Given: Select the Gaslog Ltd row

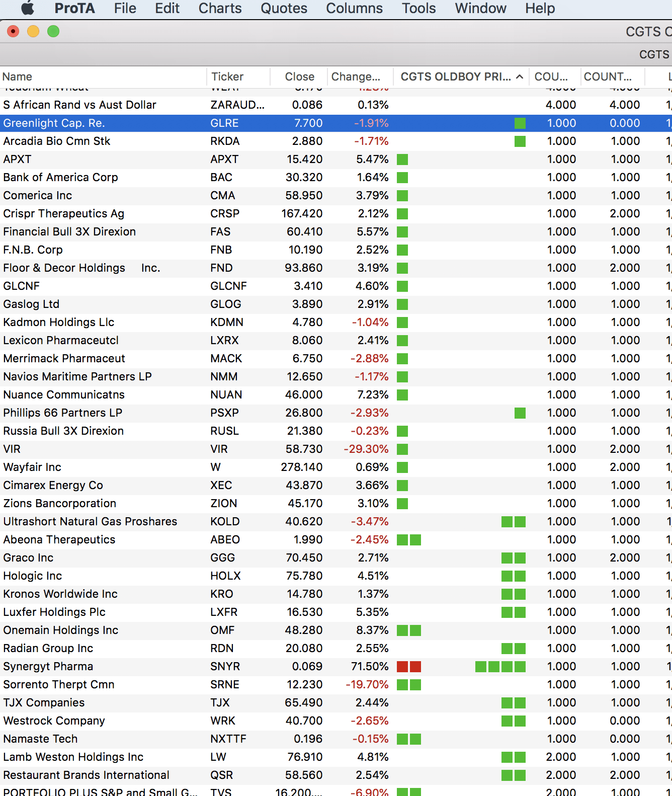Looking at the screenshot, I should (336, 304).
